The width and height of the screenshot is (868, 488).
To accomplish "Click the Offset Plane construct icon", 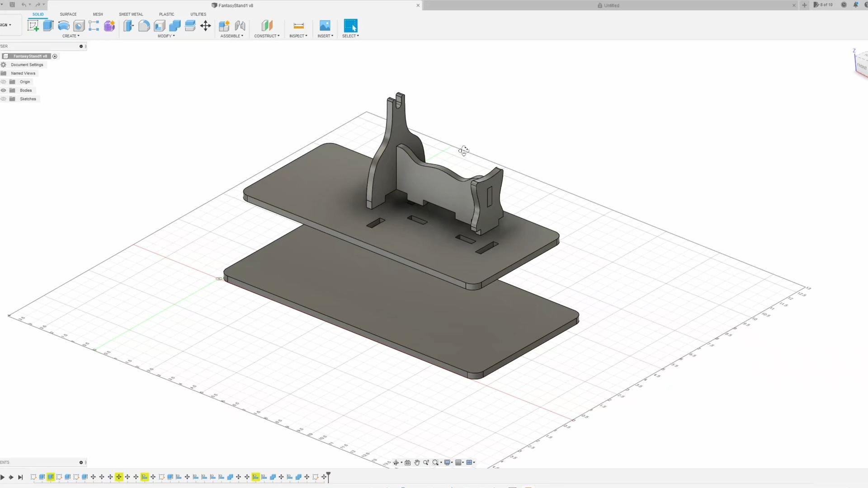I will pyautogui.click(x=267, y=26).
